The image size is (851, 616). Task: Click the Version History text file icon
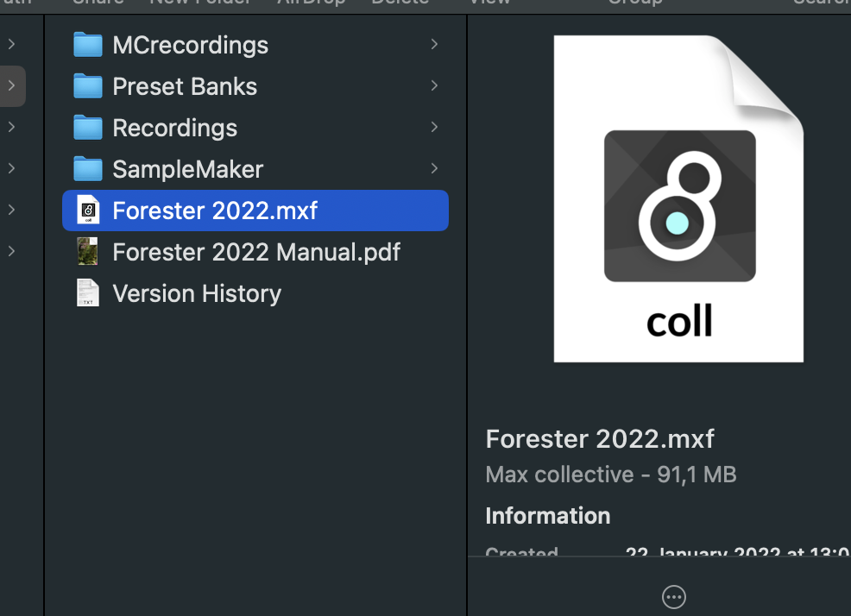88,293
